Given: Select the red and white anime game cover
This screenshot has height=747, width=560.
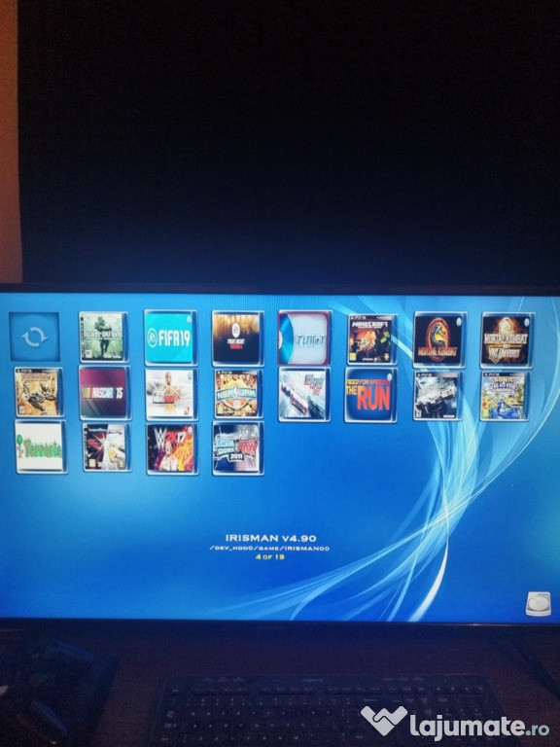Looking at the screenshot, I should [106, 447].
